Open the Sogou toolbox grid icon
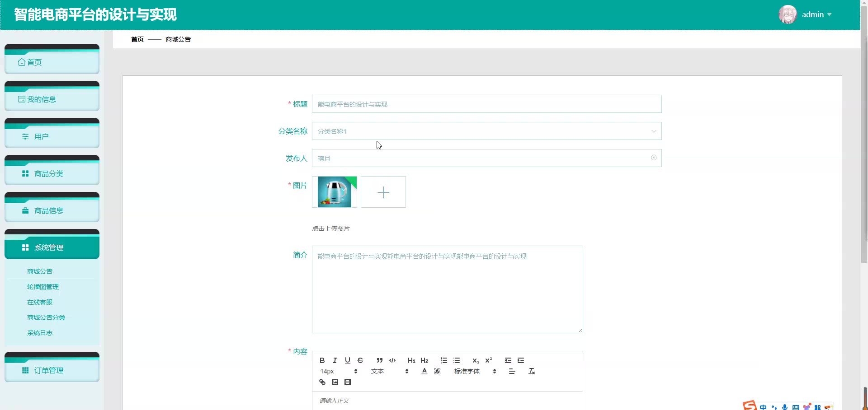Image resolution: width=868 pixels, height=410 pixels. pos(817,407)
